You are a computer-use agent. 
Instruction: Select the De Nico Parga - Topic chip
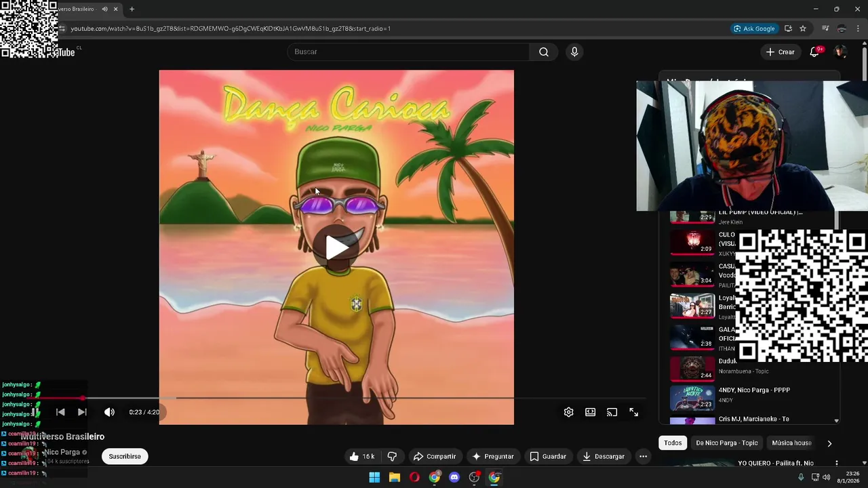pyautogui.click(x=727, y=443)
